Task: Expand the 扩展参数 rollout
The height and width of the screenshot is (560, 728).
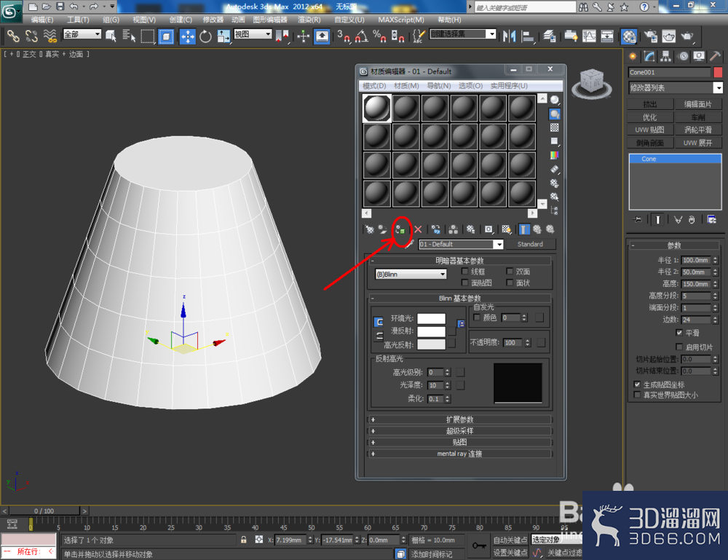Action: [459, 419]
